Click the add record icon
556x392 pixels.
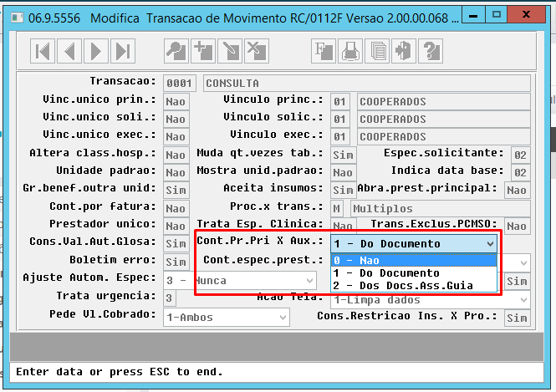tap(203, 51)
